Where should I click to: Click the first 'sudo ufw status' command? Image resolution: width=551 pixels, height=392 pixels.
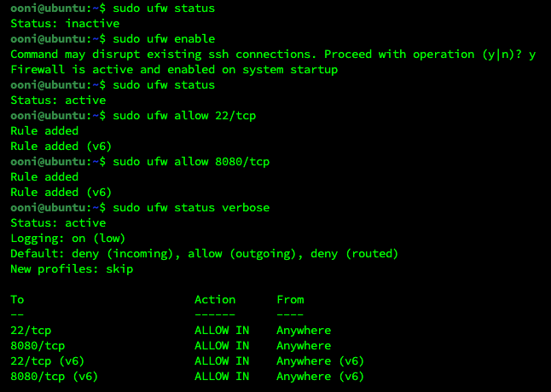coord(164,8)
